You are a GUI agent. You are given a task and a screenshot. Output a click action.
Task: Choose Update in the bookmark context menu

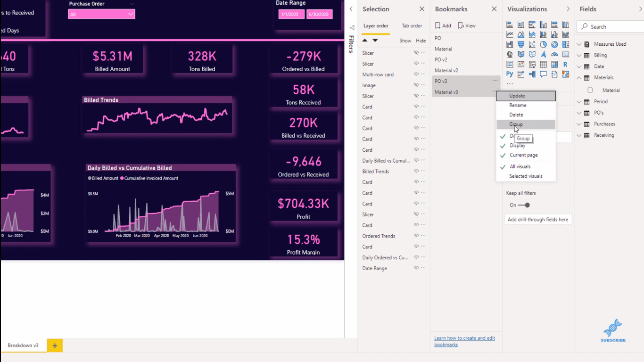click(526, 96)
